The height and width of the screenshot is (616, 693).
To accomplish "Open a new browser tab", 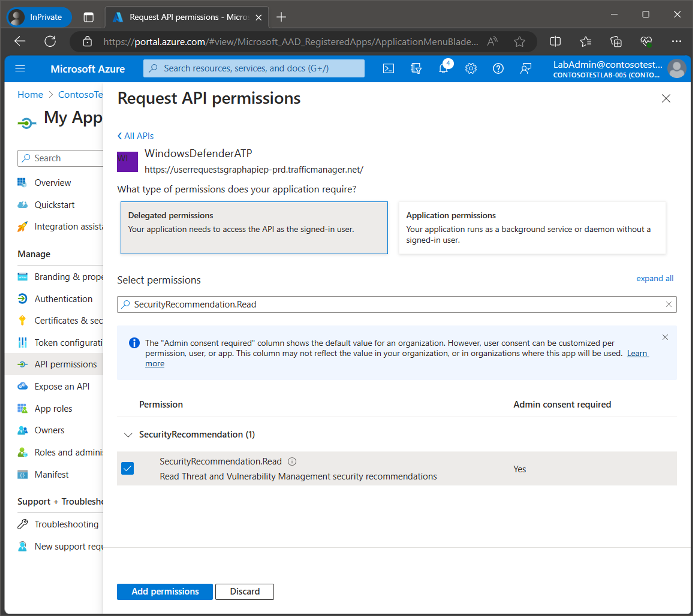I will (x=281, y=17).
